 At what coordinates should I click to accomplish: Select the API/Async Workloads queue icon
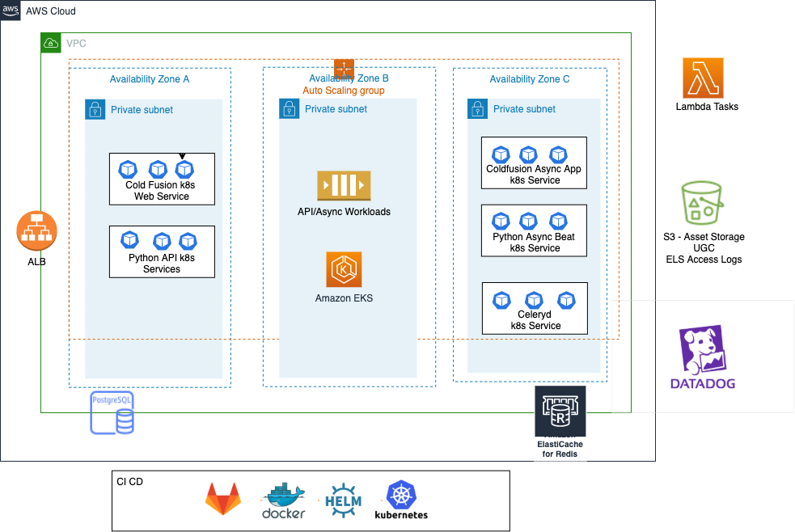[344, 185]
